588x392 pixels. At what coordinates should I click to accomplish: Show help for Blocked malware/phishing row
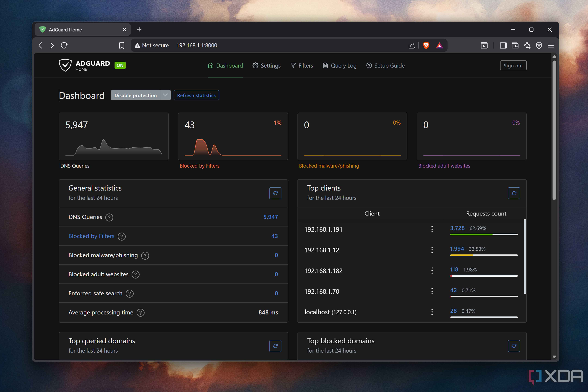[x=145, y=255]
